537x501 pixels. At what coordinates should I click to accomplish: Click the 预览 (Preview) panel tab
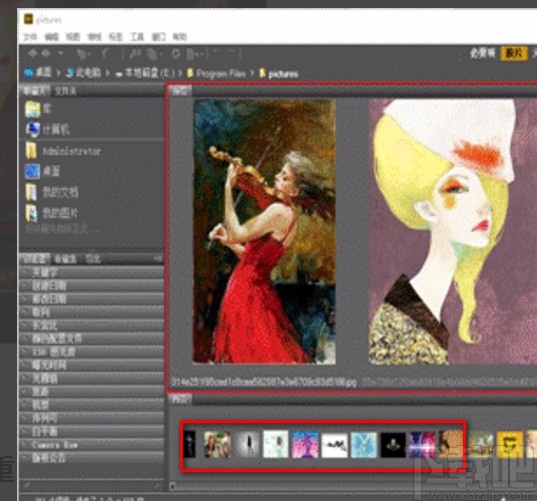pyautogui.click(x=181, y=90)
